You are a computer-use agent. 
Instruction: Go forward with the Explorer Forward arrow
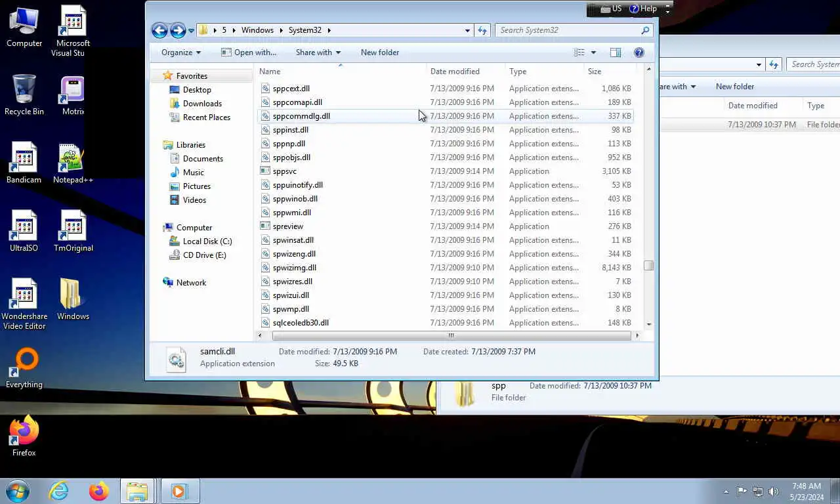point(178,30)
